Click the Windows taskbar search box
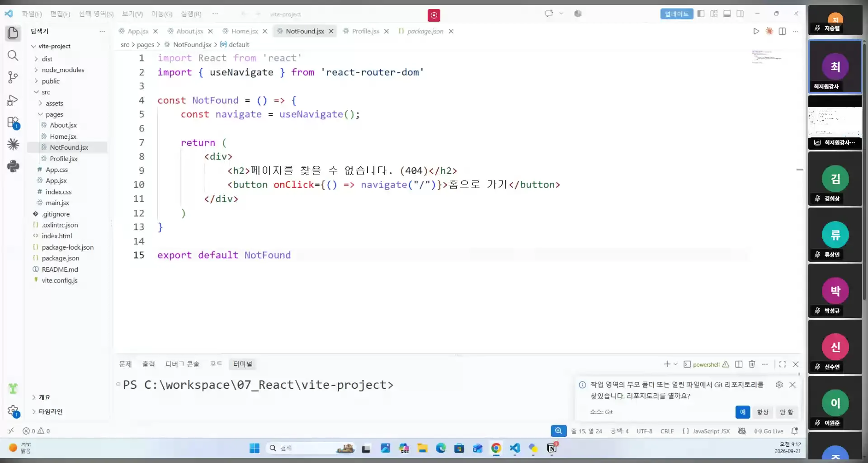The image size is (868, 463). (x=310, y=448)
